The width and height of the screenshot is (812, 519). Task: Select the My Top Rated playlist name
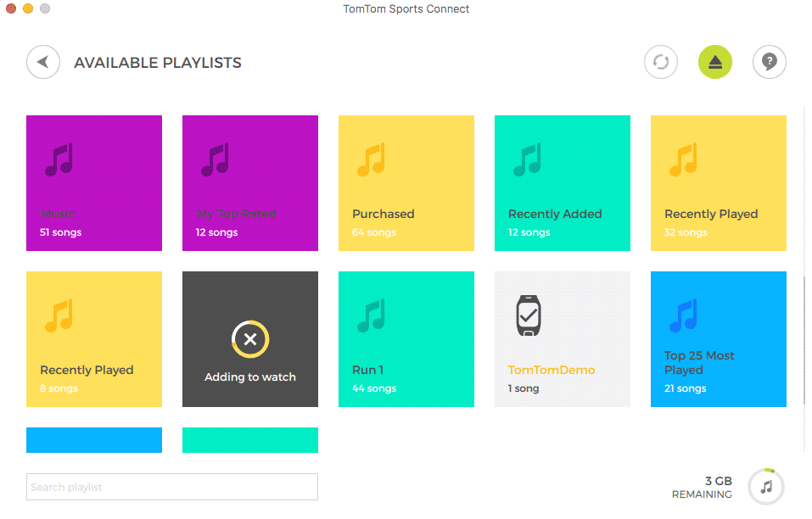click(236, 214)
